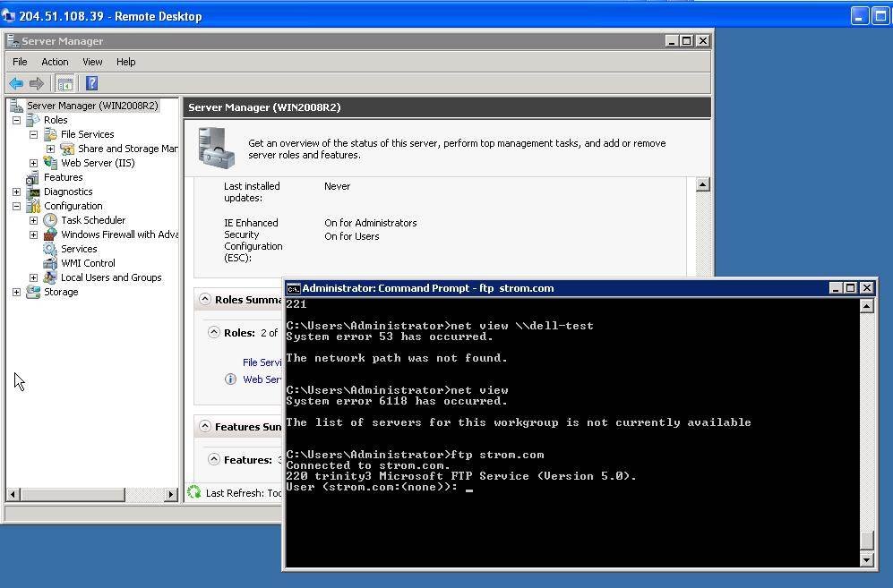
Task: Expand the Storage tree node
Action: tap(16, 292)
